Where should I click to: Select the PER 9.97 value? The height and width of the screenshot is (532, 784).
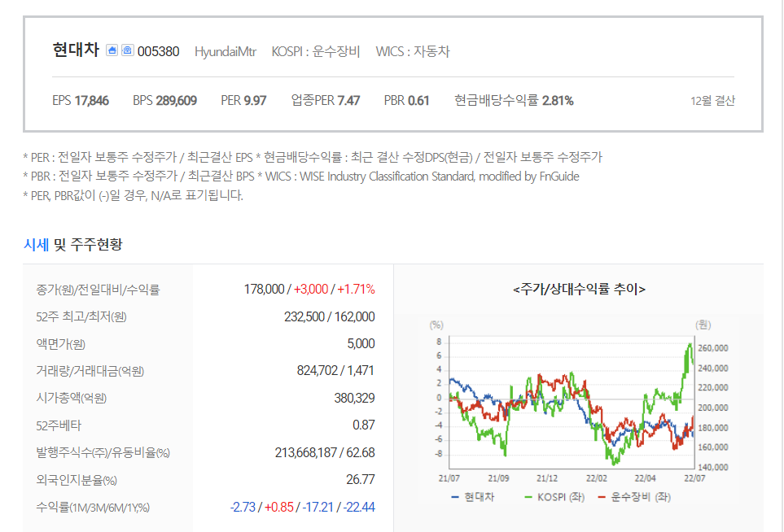[x=243, y=100]
